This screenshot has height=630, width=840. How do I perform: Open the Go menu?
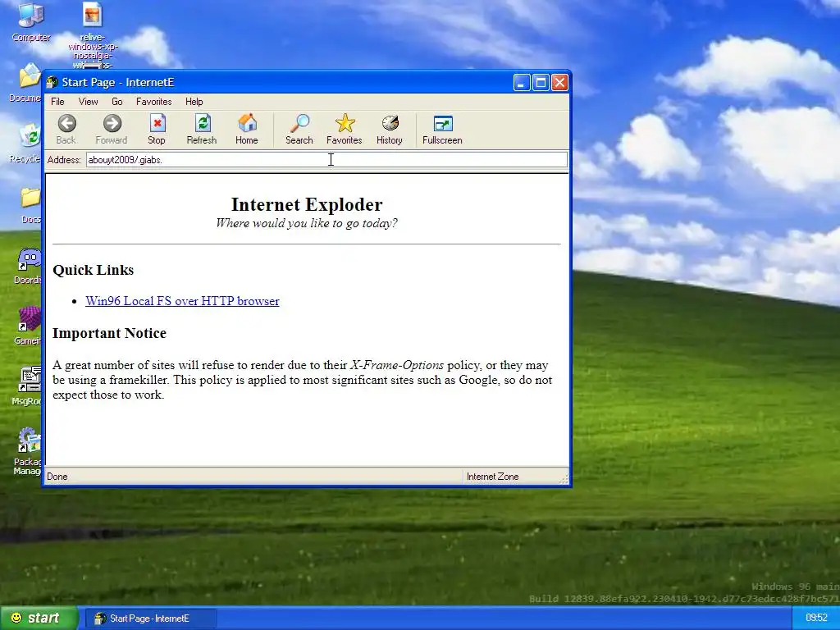(116, 101)
